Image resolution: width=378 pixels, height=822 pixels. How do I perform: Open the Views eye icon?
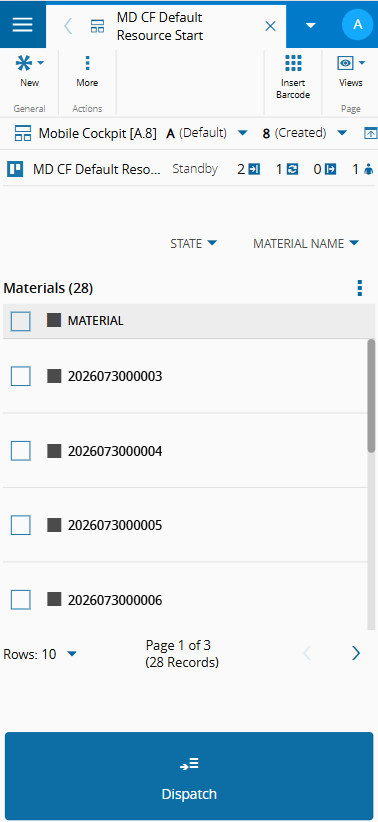pos(345,63)
